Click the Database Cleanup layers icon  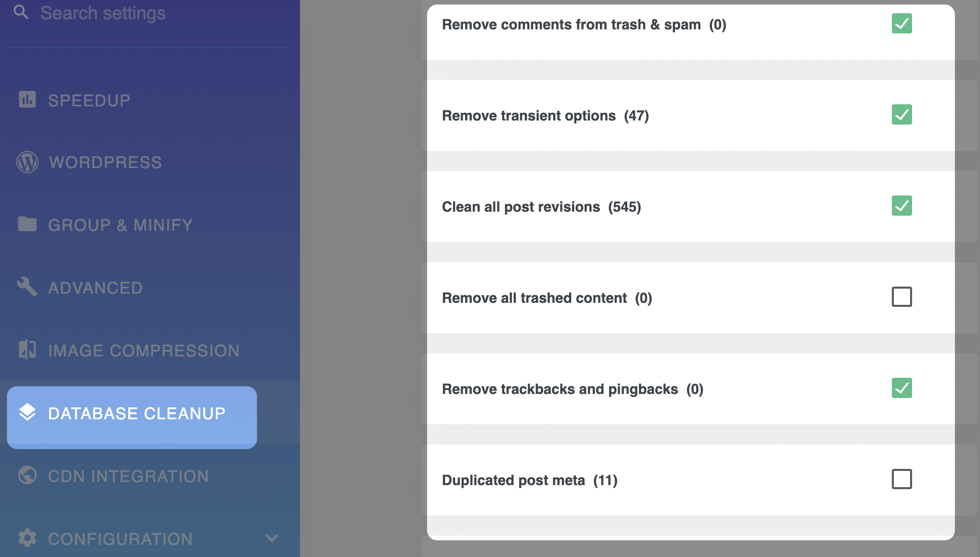(x=27, y=412)
